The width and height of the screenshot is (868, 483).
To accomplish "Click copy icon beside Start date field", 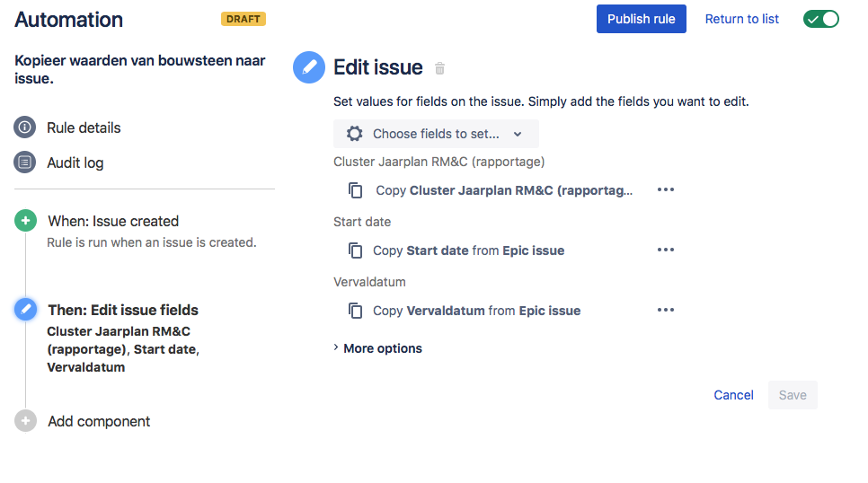I will [x=356, y=250].
